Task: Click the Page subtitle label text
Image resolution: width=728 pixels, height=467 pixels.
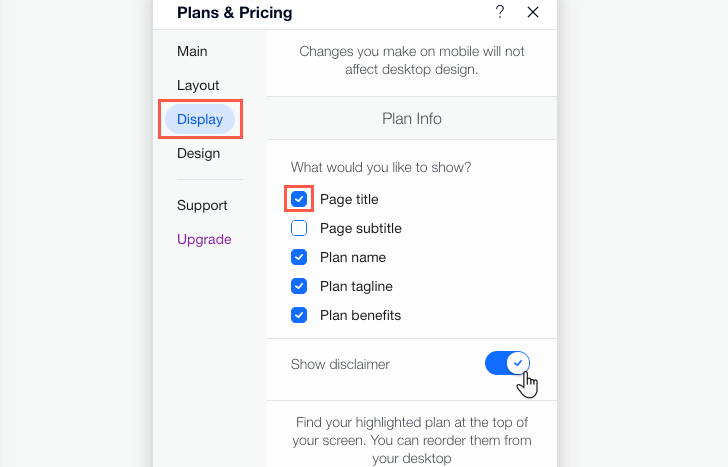Action: point(361,228)
